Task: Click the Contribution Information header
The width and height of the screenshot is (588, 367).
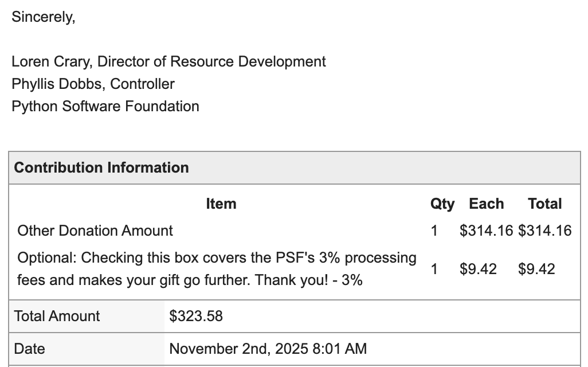Action: (101, 167)
